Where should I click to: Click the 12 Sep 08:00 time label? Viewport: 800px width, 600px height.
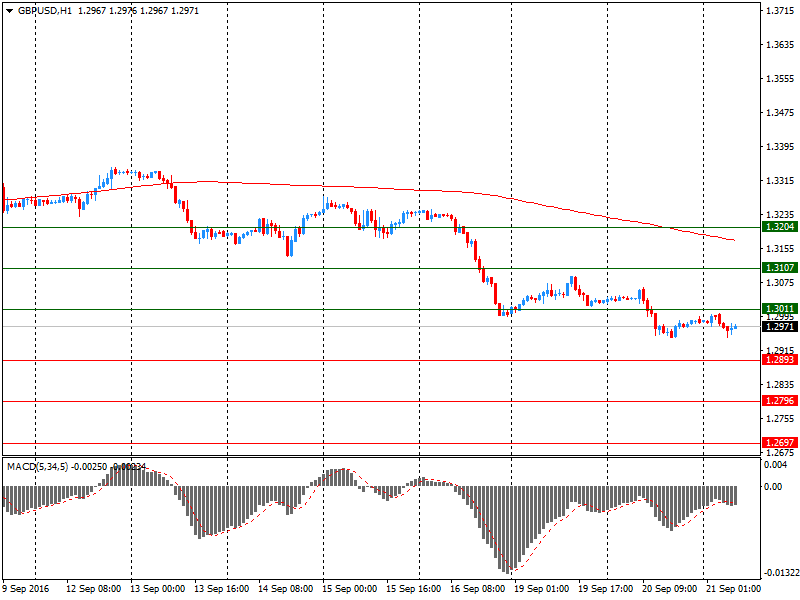coord(93,589)
